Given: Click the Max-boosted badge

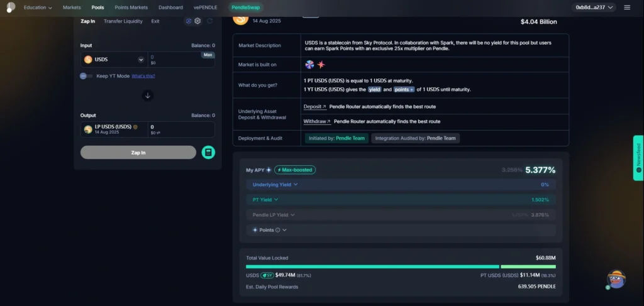Looking at the screenshot, I should click(x=295, y=170).
